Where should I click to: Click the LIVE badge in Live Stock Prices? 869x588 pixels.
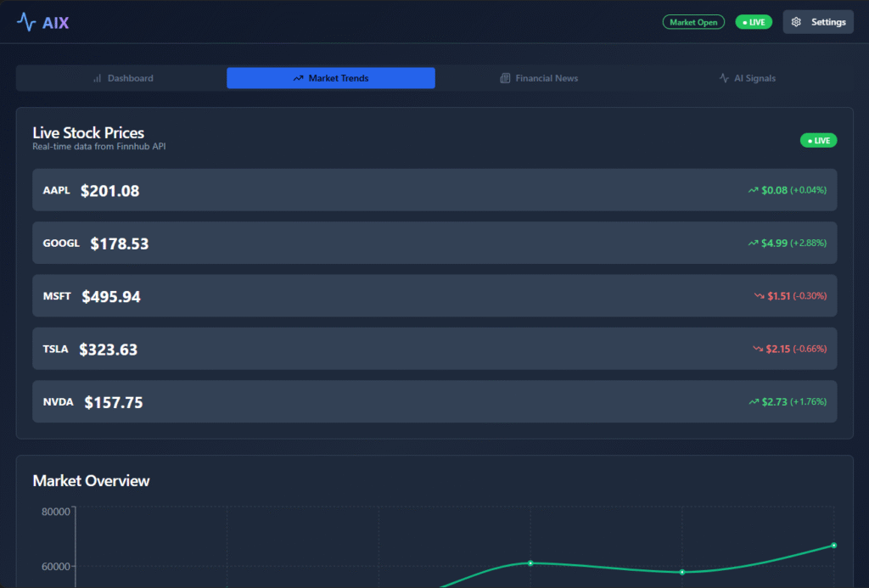819,141
